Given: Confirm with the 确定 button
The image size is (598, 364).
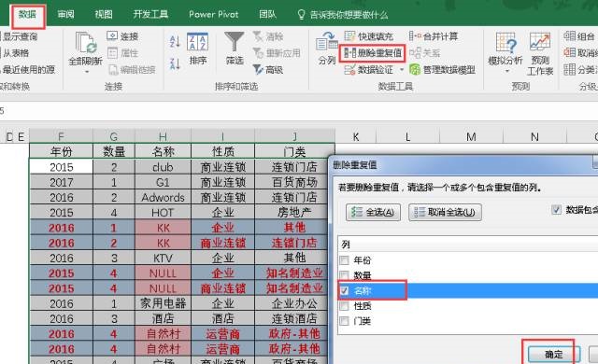Looking at the screenshot, I should 554,355.
